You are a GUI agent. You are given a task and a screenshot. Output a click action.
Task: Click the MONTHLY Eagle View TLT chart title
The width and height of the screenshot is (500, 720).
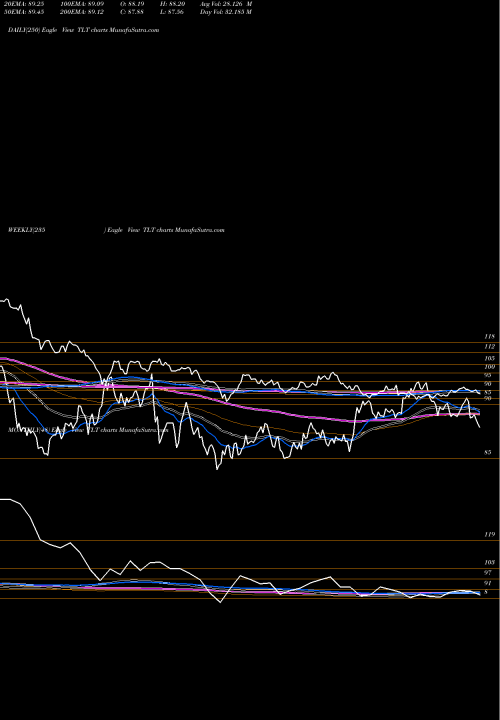tap(88, 430)
